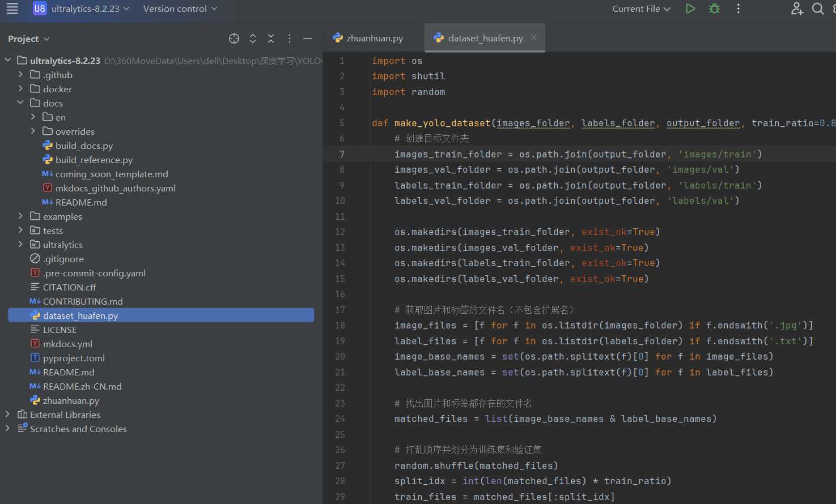This screenshot has width=836, height=504.
Task: Click the tests folder icon
Action: 35,230
